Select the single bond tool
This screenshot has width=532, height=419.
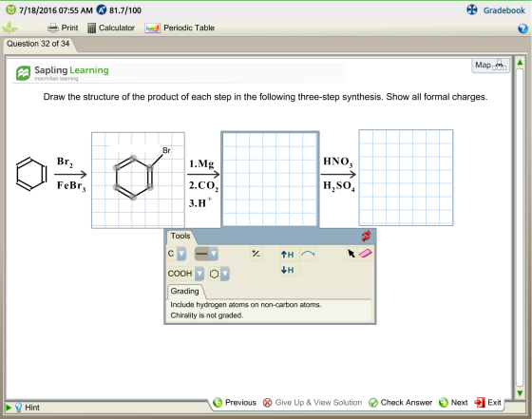(x=201, y=254)
